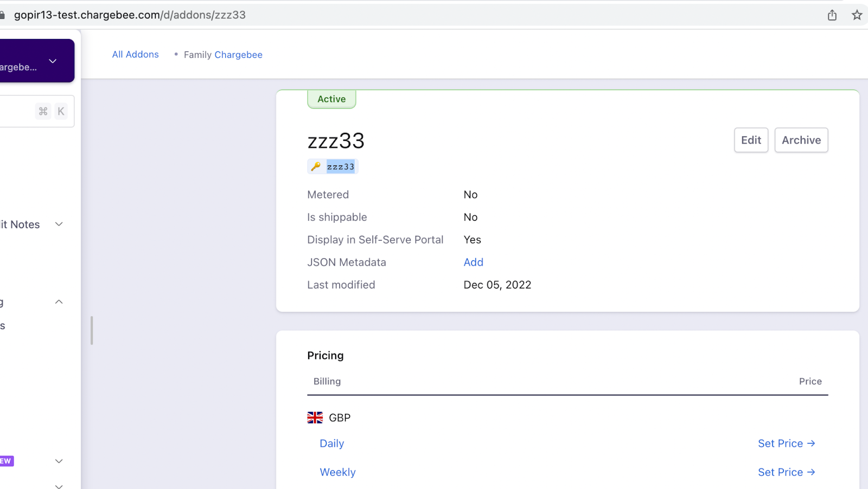Click the UK flag icon for GBP
This screenshot has height=489, width=868.
315,417
